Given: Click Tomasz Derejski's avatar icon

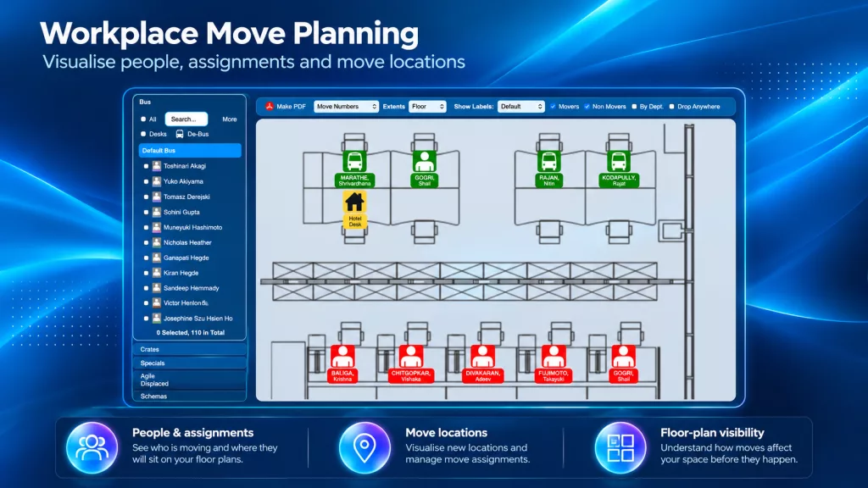Looking at the screenshot, I should [157, 197].
